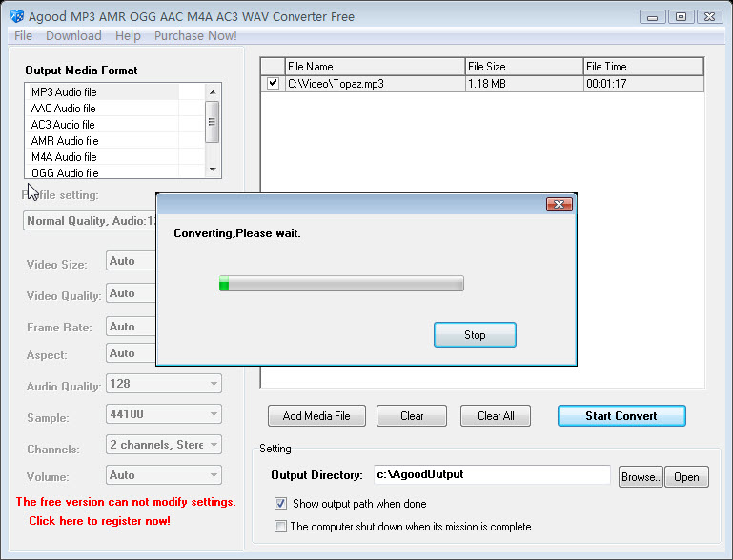Click the Clear All button
This screenshot has height=560, width=733.
click(496, 415)
